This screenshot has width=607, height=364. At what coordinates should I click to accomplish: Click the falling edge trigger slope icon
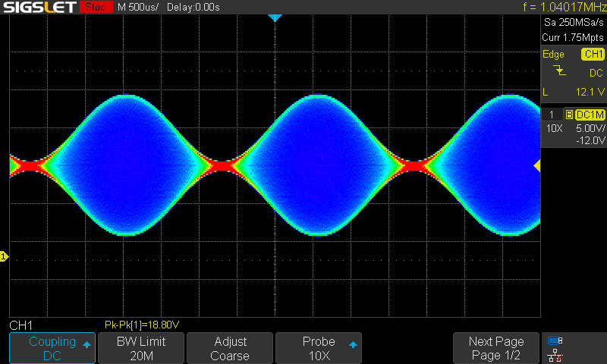[559, 71]
